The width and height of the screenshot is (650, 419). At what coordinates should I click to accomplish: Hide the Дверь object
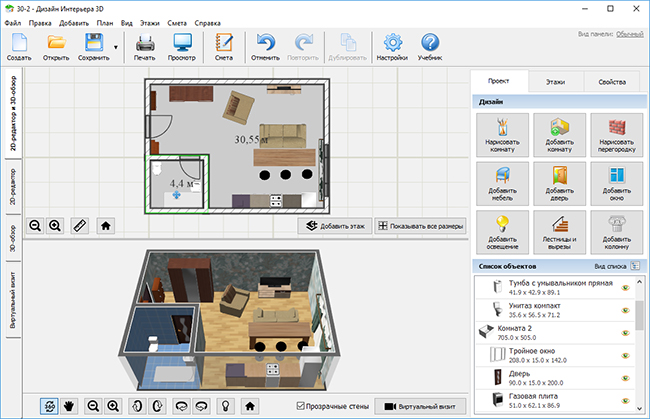(626, 378)
